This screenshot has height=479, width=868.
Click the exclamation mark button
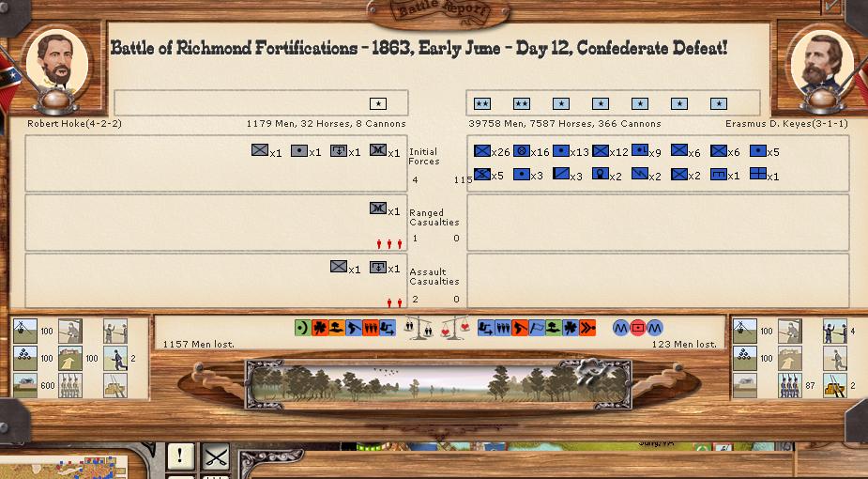point(180,456)
